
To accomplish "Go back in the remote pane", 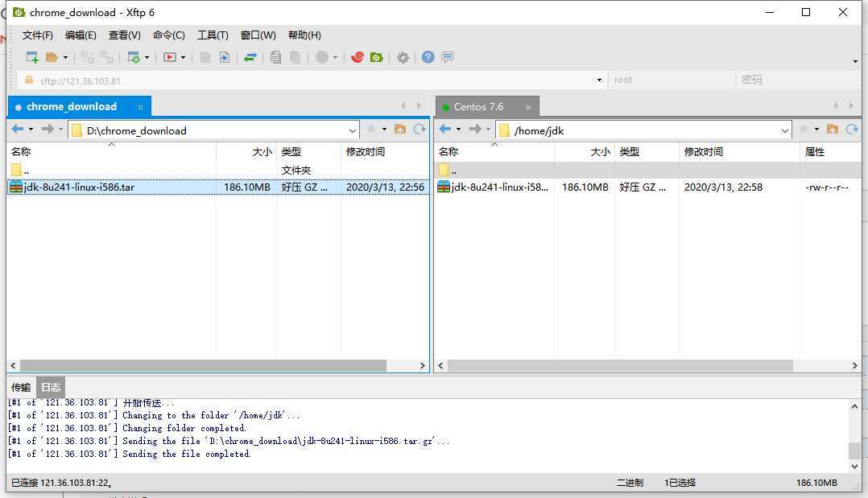I will (445, 129).
